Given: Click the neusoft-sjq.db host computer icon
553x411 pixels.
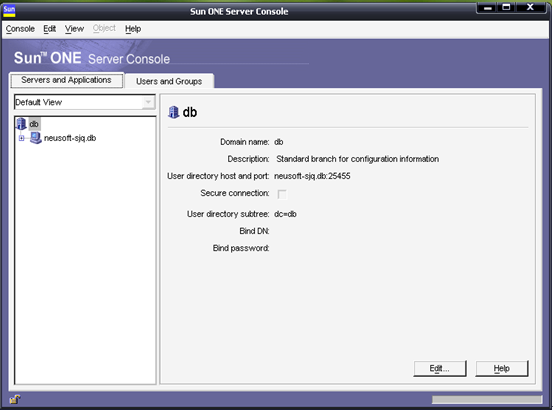Looking at the screenshot, I should coord(36,138).
